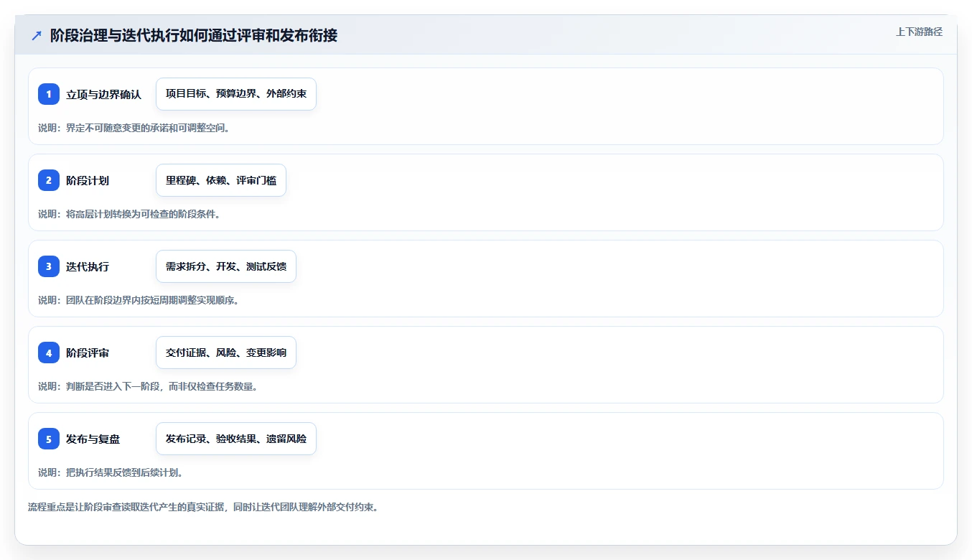Click the footer summary starting 流程重点是
972x560 pixels.
[203, 507]
